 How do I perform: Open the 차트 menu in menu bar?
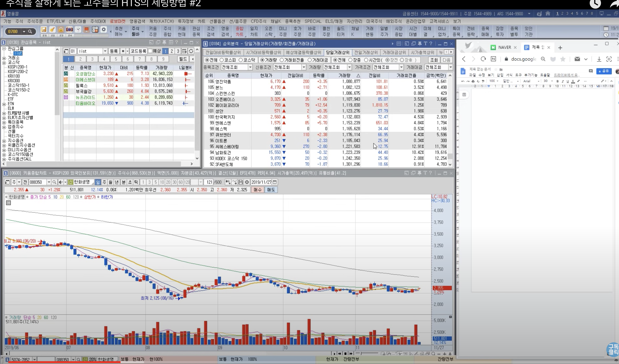[201, 21]
